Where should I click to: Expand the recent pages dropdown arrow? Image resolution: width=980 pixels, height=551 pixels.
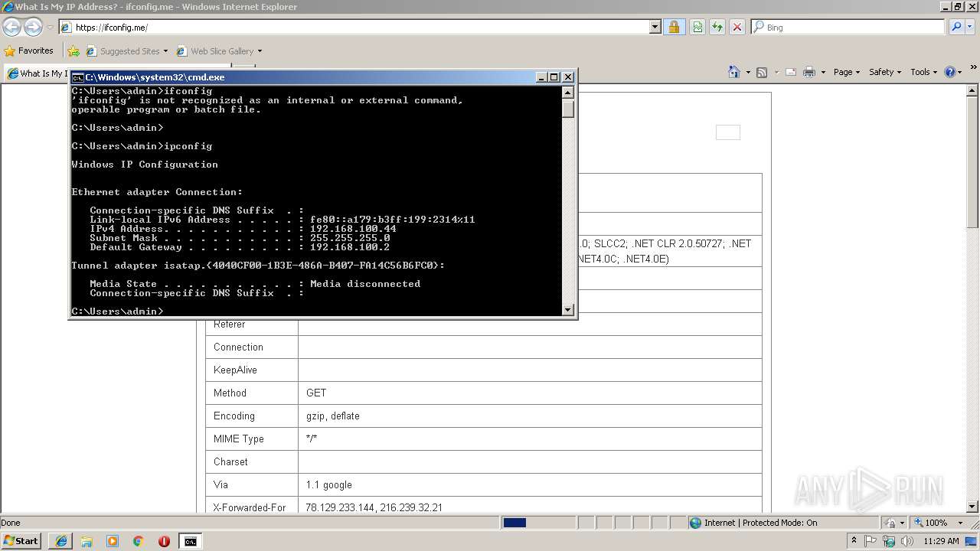tap(50, 28)
